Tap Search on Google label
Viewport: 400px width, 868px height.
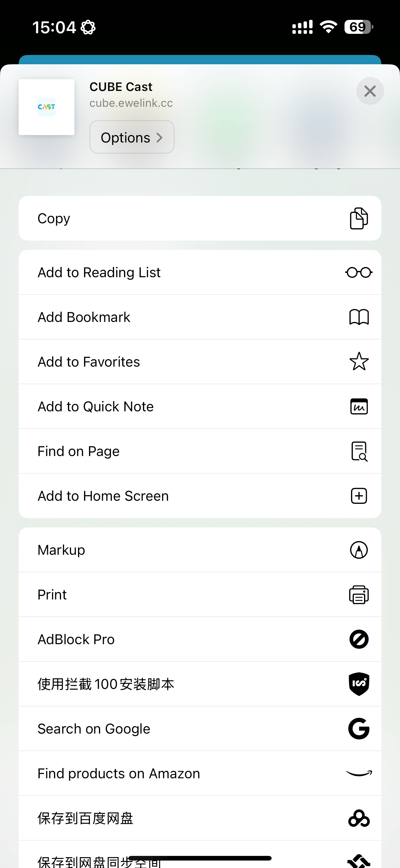94,729
